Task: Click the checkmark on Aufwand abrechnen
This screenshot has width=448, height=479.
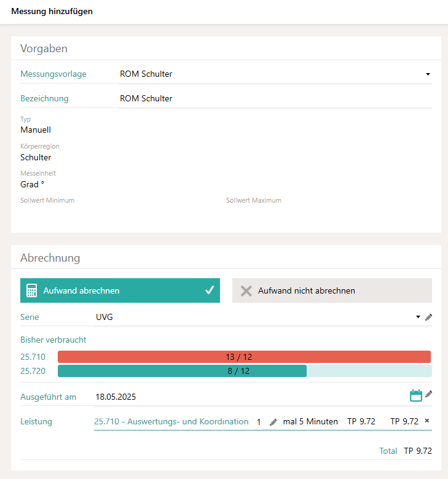Action: click(x=209, y=290)
